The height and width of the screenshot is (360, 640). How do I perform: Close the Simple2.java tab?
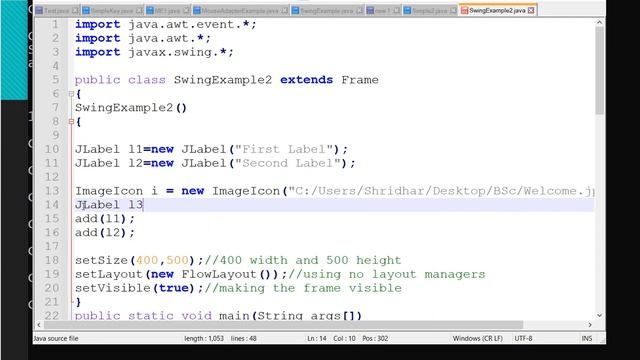click(453, 11)
